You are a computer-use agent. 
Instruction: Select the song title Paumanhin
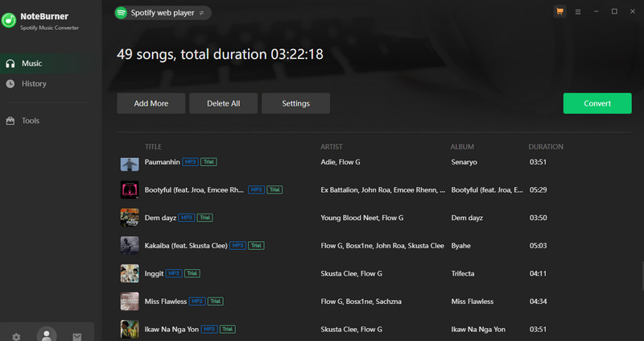[x=163, y=162]
